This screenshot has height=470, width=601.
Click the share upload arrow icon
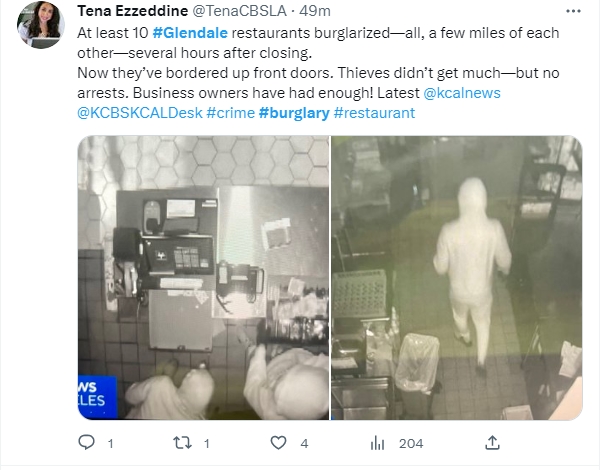pos(493,443)
